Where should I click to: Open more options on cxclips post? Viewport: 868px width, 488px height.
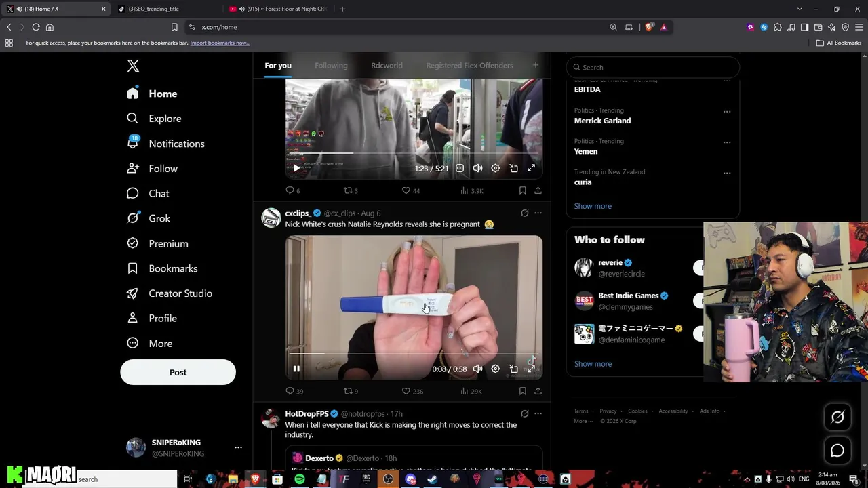tap(538, 213)
